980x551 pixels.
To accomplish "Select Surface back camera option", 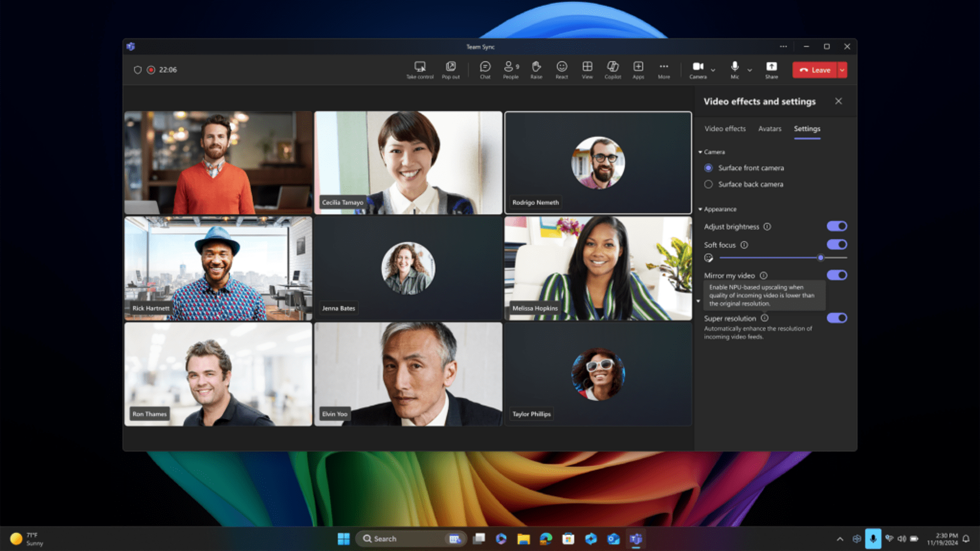I will tap(708, 184).
